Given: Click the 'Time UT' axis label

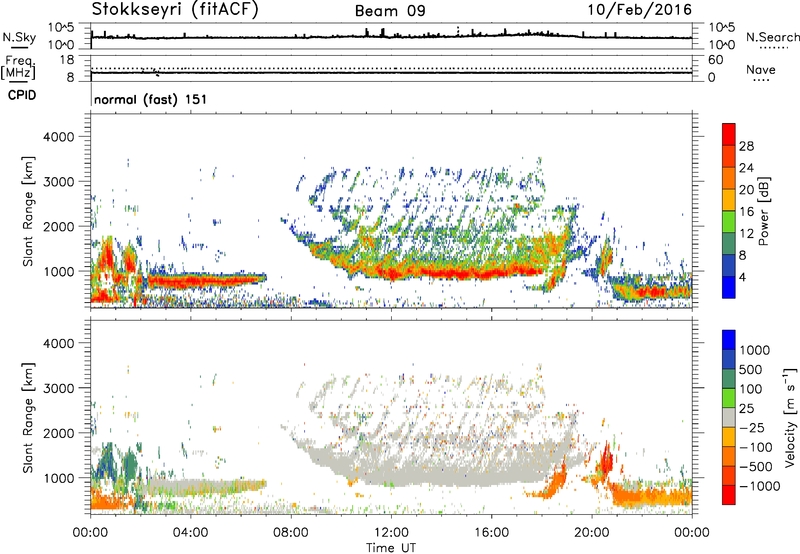Looking at the screenshot, I should (391, 548).
